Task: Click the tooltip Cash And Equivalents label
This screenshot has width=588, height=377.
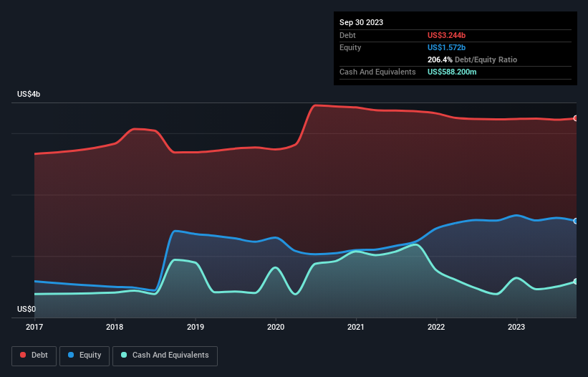Action: tap(377, 72)
